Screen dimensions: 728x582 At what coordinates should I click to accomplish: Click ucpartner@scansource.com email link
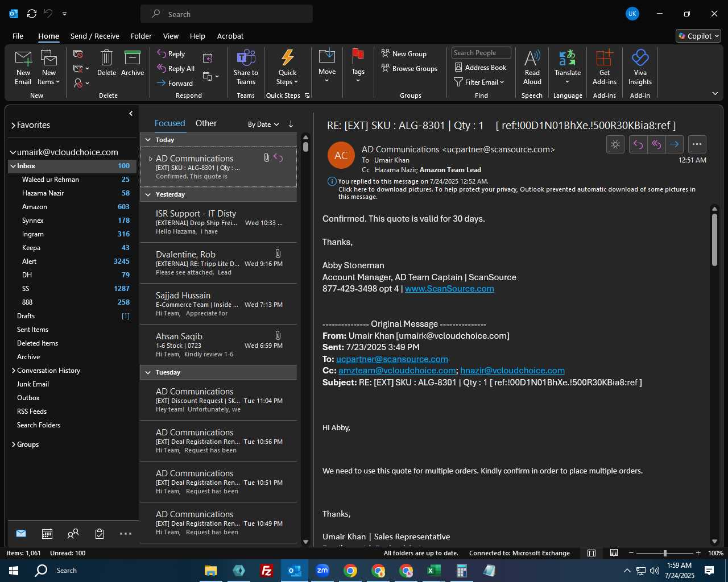[x=392, y=359]
